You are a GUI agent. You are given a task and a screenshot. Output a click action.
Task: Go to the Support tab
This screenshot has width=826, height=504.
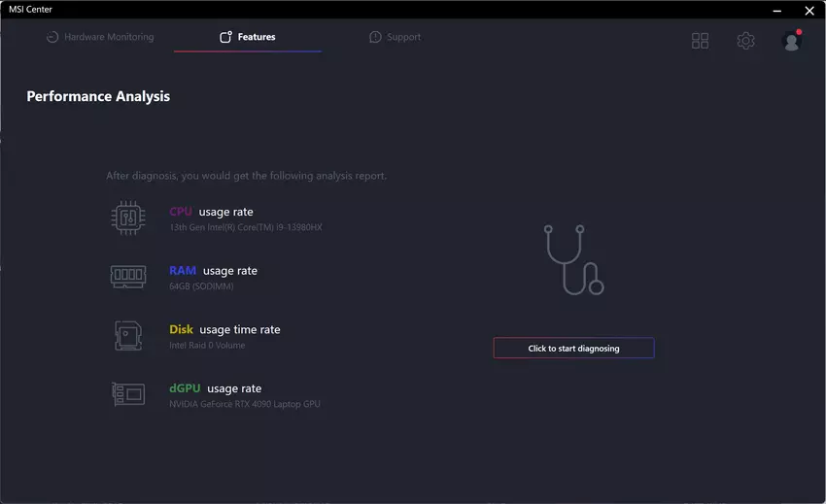tap(396, 37)
